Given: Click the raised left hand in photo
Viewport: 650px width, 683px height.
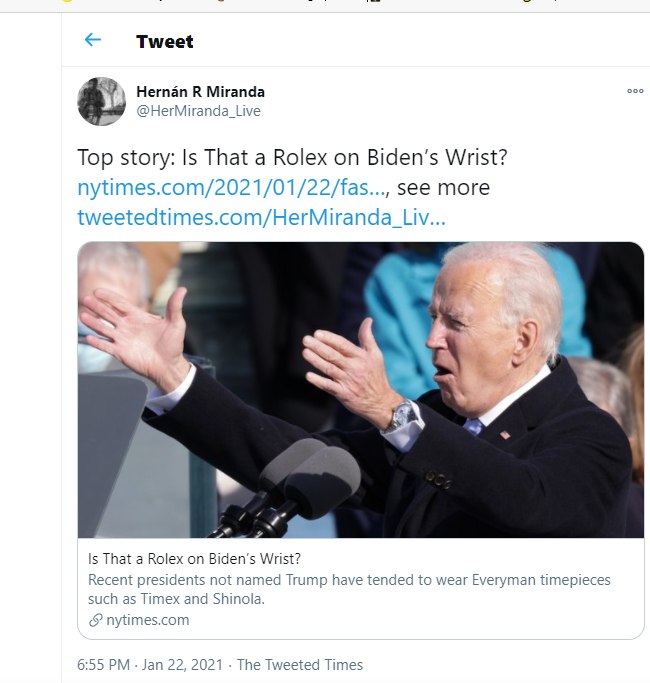Looking at the screenshot, I should (x=140, y=335).
